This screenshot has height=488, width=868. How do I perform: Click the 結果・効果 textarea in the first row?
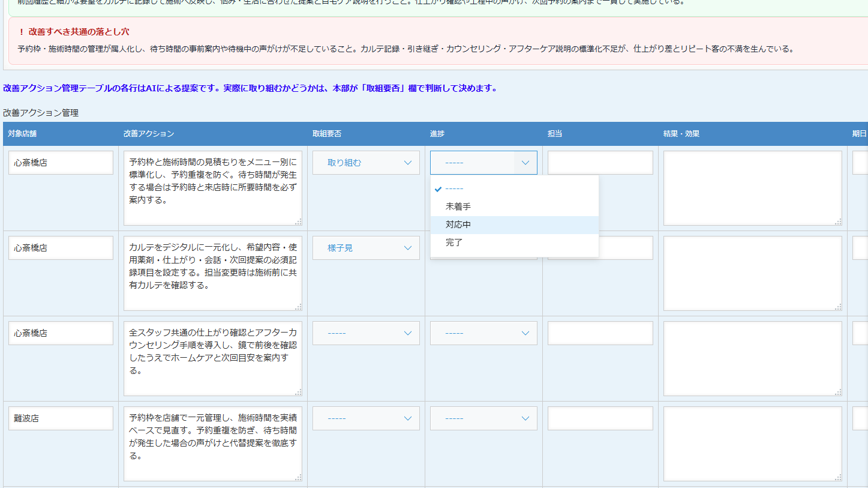[753, 188]
